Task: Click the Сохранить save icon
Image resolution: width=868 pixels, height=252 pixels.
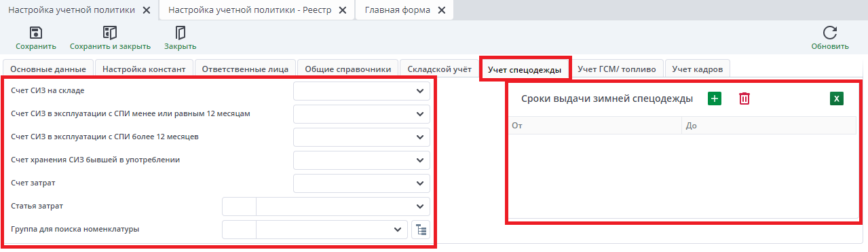Action: [36, 33]
